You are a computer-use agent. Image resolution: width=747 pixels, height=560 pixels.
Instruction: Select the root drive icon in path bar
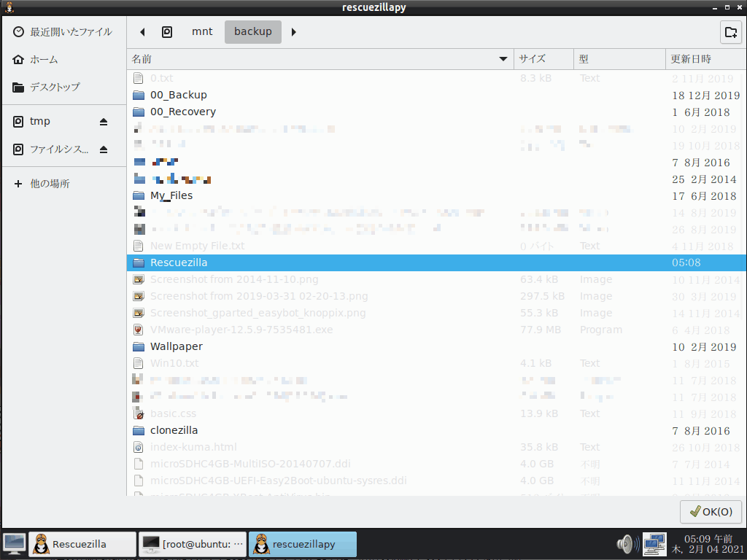tap(167, 32)
